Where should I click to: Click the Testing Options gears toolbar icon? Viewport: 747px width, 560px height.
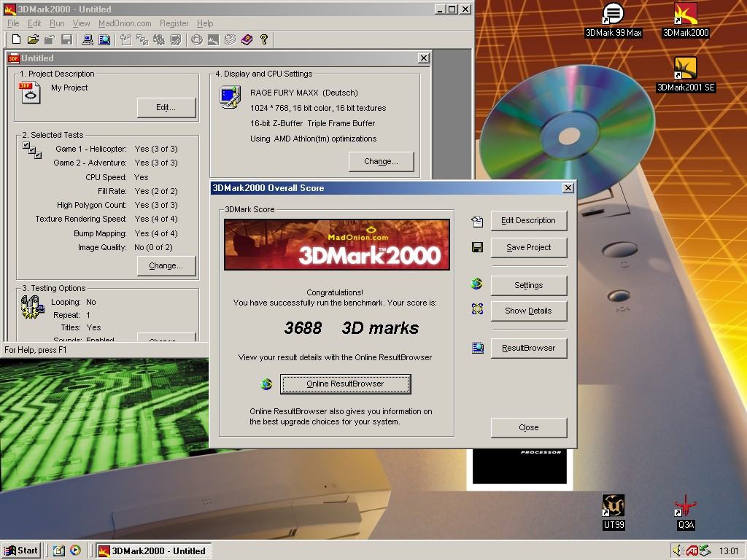pyautogui.click(x=158, y=39)
